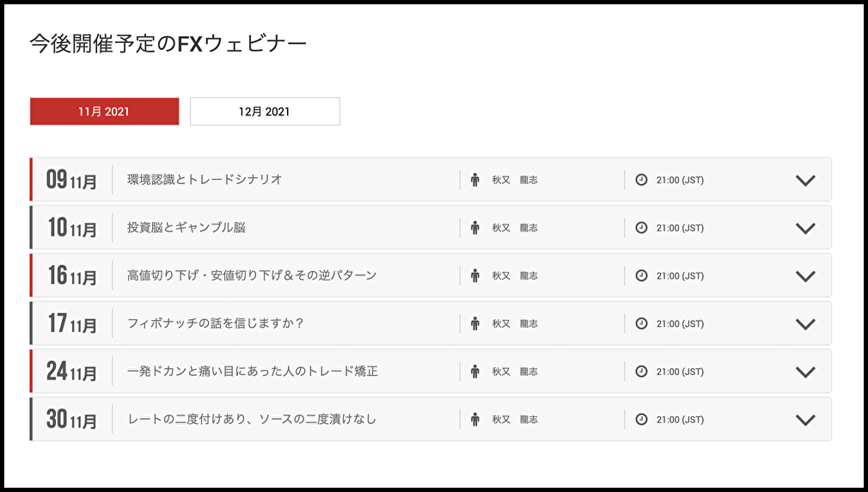Click the presenter icon in the 17 11月 row
The width and height of the screenshot is (868, 492).
coord(474,324)
